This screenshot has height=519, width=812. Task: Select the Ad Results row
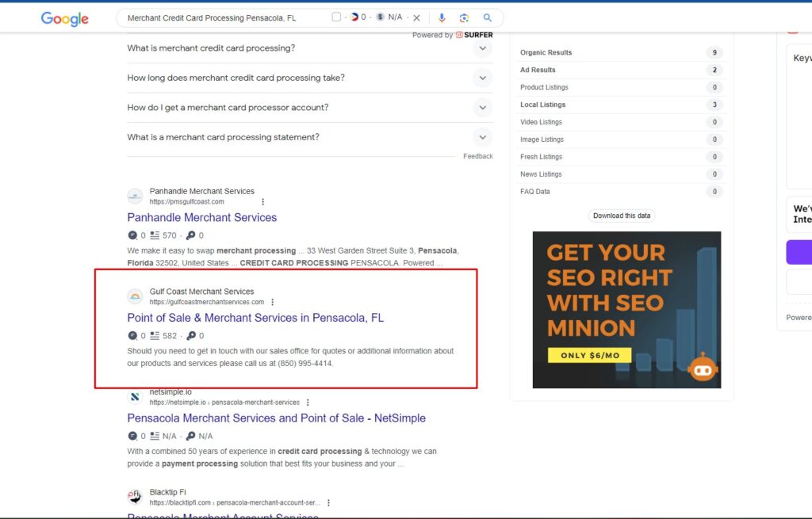[622, 70]
